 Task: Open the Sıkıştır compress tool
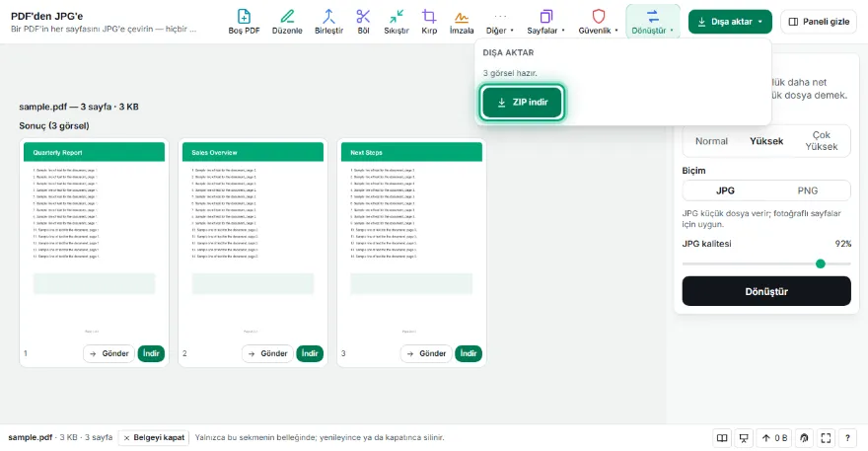coord(397,22)
